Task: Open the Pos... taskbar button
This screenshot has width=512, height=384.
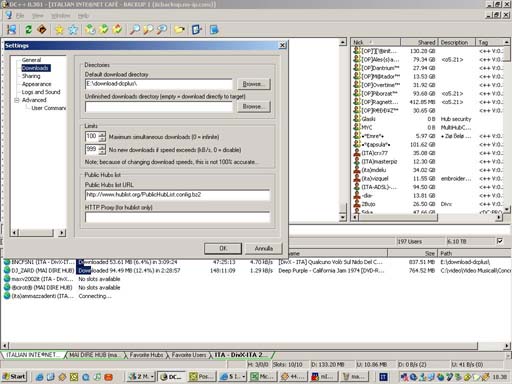Action: click(202, 377)
